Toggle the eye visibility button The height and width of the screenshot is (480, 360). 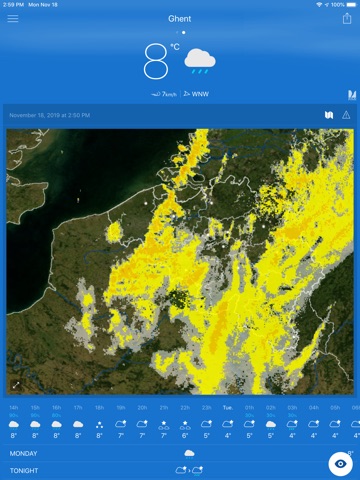pos(340,464)
